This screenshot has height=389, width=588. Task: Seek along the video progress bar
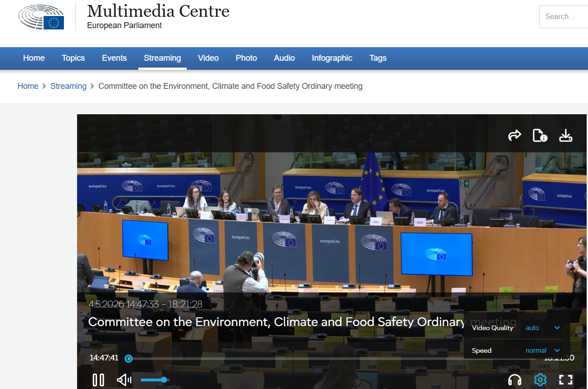tap(333, 359)
